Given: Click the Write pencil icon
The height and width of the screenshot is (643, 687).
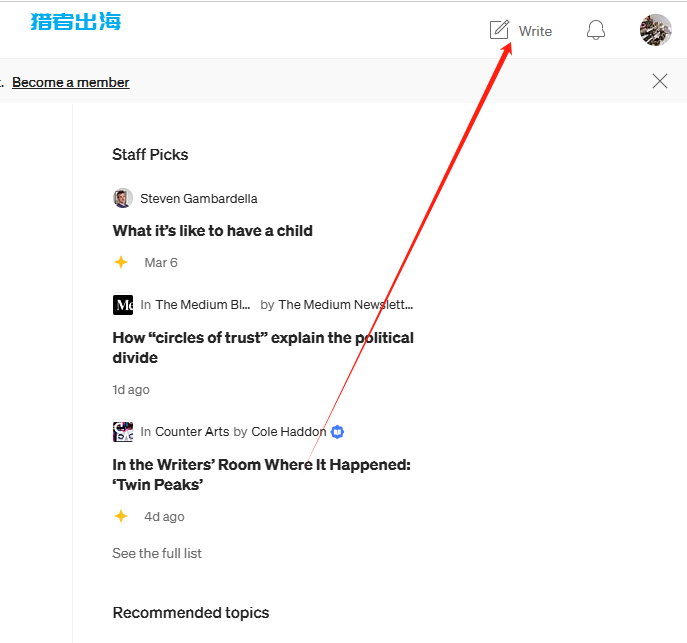Looking at the screenshot, I should tap(499, 30).
